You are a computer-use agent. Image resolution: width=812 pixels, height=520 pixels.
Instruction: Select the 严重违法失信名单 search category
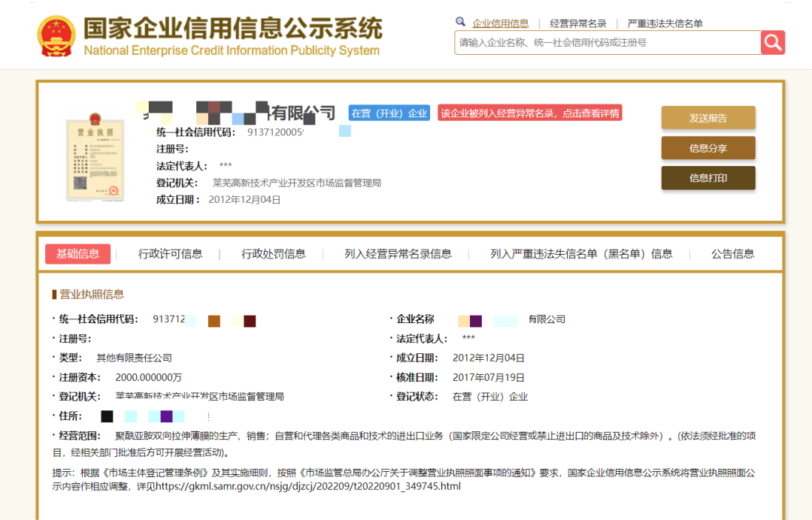tap(665, 23)
